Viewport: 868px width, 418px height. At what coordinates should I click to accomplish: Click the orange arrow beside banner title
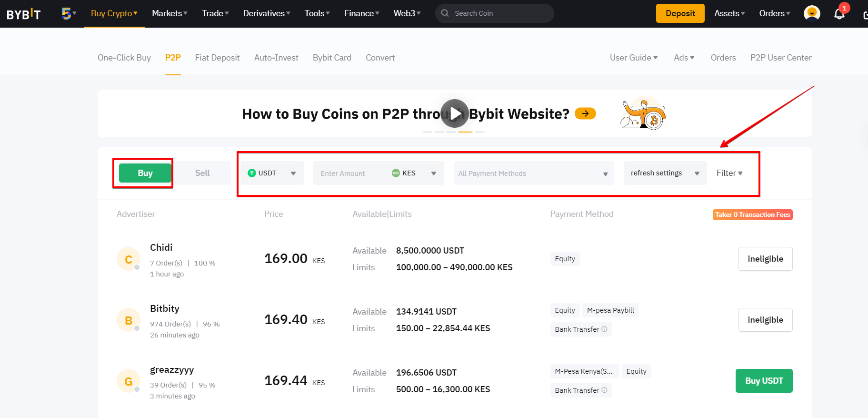585,113
